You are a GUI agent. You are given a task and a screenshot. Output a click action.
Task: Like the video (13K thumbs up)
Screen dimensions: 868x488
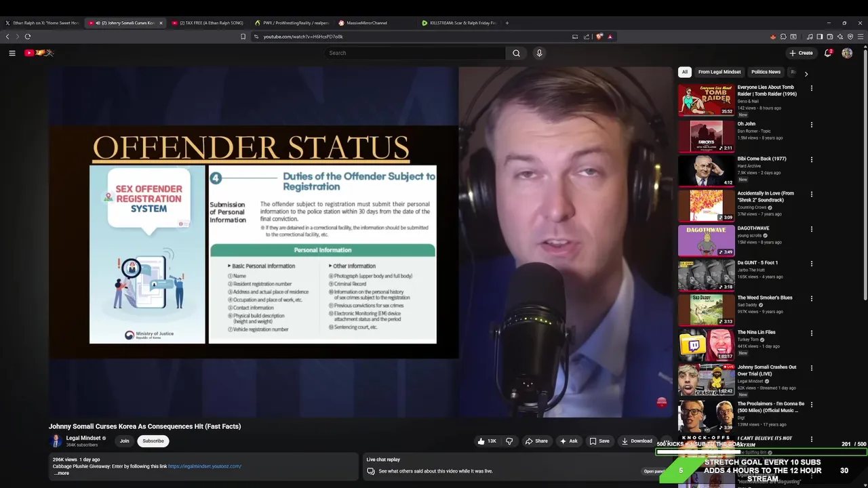point(487,441)
